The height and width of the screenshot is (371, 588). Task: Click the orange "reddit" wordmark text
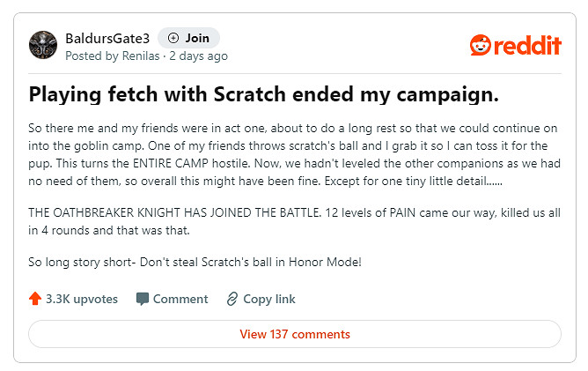530,46
